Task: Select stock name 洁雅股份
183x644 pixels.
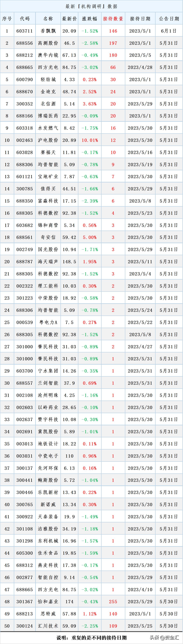Action: pos(48,529)
